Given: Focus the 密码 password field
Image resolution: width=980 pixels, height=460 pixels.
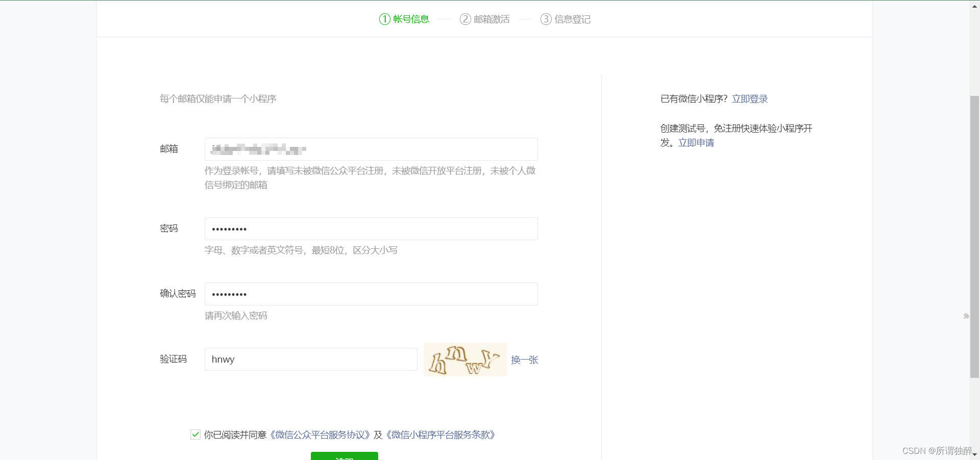Looking at the screenshot, I should tap(371, 229).
